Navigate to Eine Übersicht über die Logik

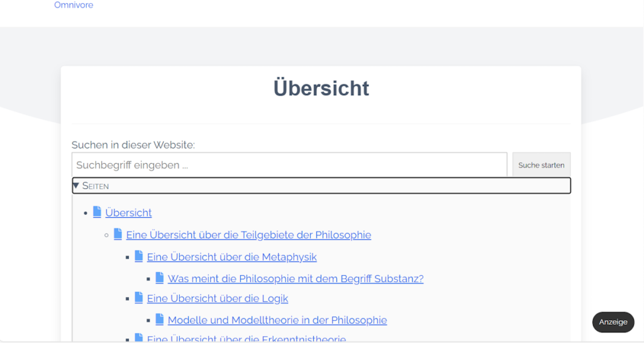tap(217, 298)
